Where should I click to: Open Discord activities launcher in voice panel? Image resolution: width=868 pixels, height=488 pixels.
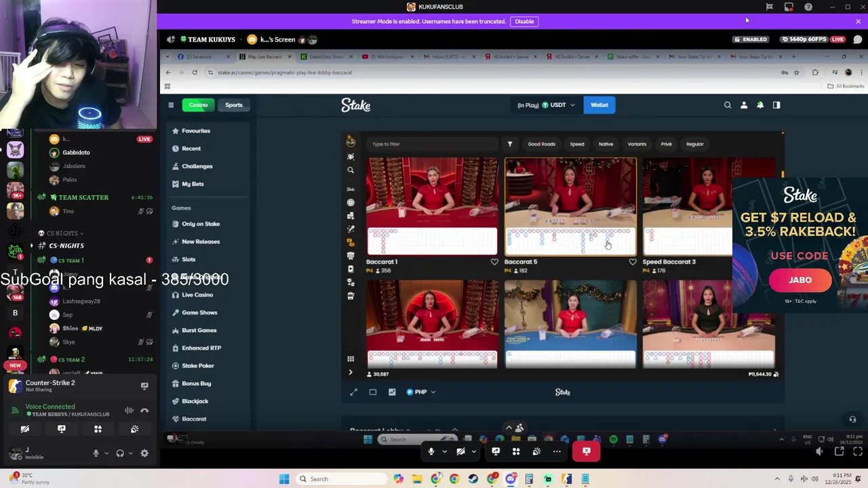[98, 429]
